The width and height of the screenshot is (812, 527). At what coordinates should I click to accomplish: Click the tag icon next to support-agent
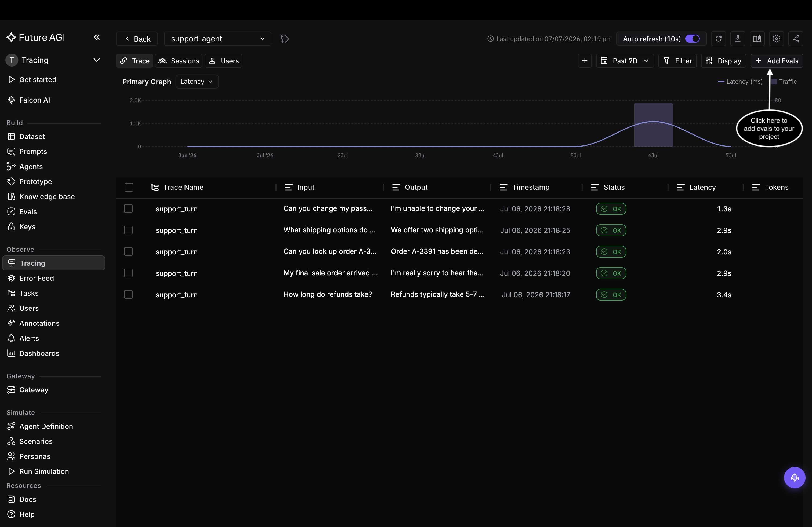pos(285,39)
